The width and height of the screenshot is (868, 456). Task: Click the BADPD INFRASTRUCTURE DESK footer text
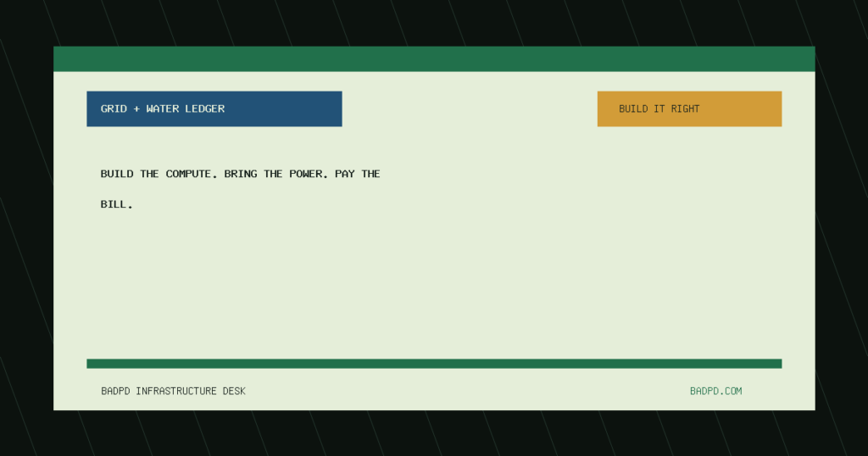(x=173, y=392)
